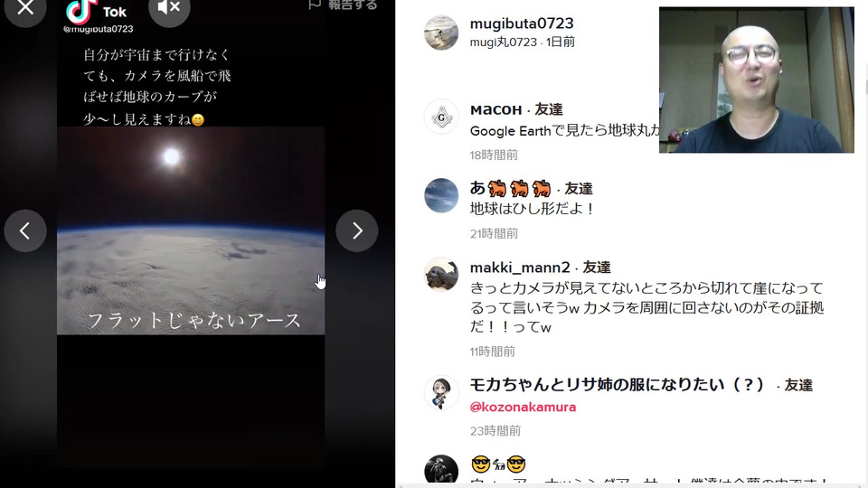This screenshot has width=868, height=488.
Task: Open the sunglasses emoji commenter avatar
Action: [x=441, y=470]
